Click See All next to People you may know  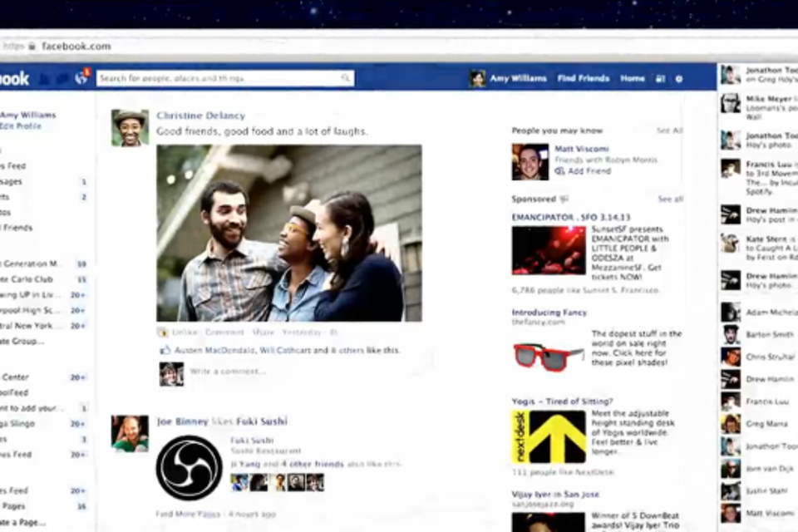(x=669, y=131)
